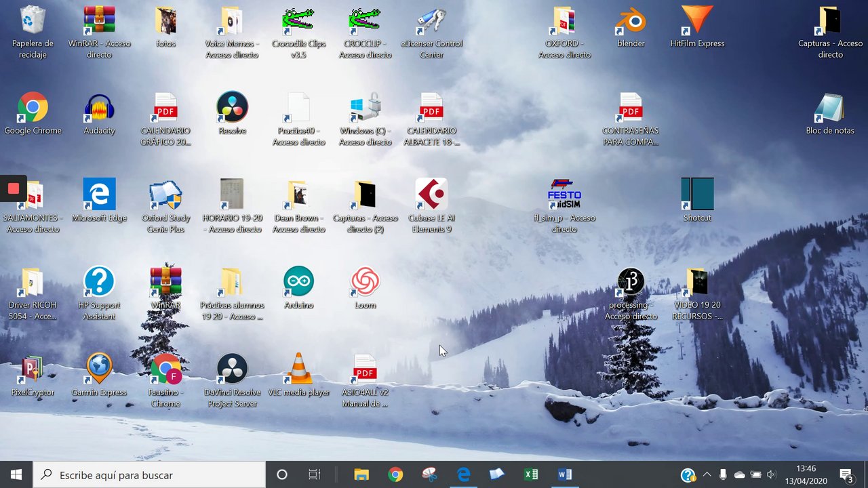Expand hidden system tray icons chevron
The image size is (868, 488).
(x=707, y=474)
